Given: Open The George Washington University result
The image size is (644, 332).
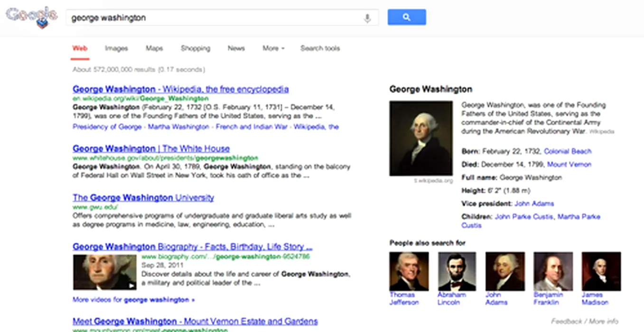Looking at the screenshot, I should coord(143,198).
